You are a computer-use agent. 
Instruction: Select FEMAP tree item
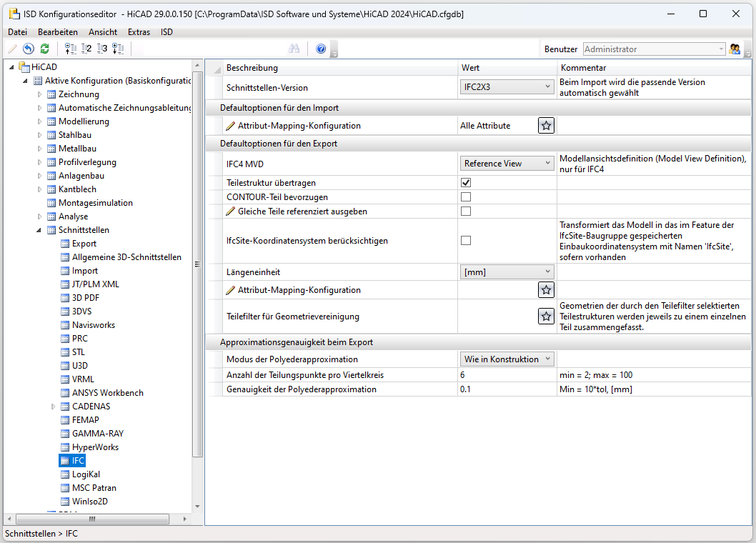tap(85, 420)
